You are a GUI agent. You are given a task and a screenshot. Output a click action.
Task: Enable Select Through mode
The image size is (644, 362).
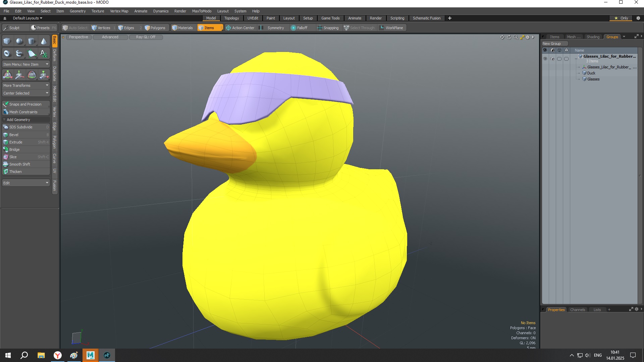[359, 28]
